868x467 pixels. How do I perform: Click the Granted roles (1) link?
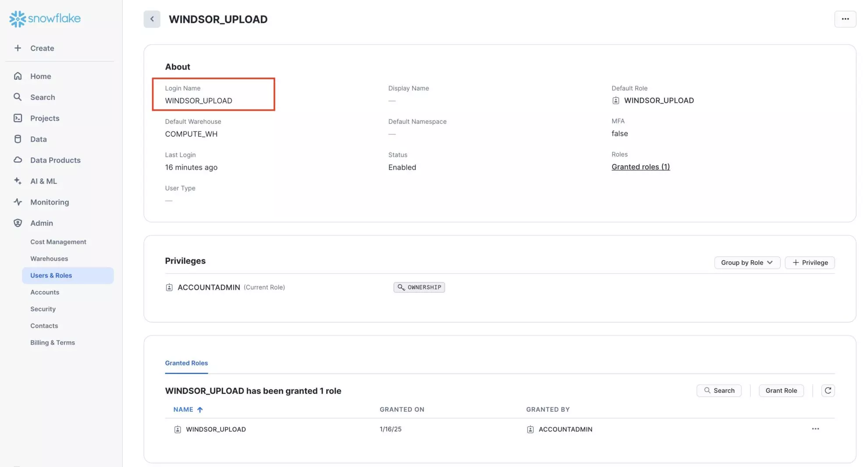[x=640, y=167]
